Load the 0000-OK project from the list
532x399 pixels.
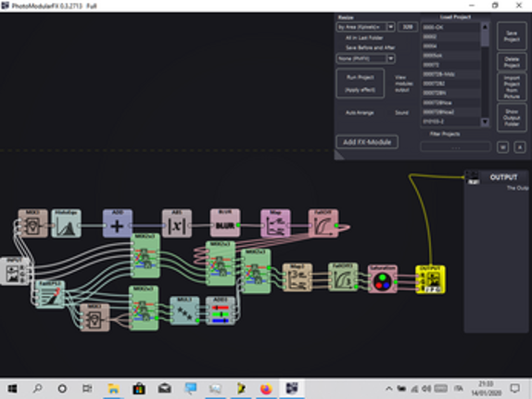[x=450, y=27]
